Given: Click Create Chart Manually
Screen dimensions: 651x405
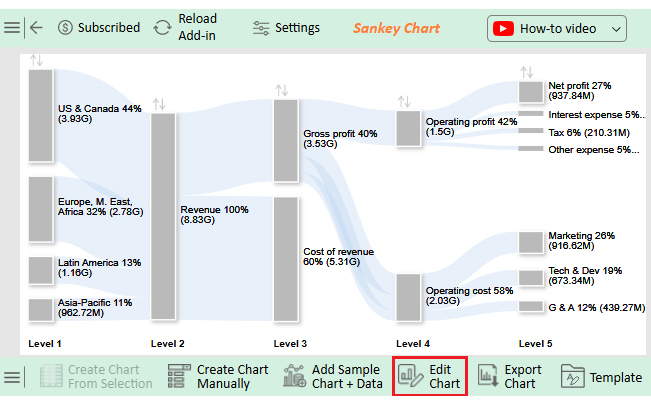Looking at the screenshot, I should click(x=218, y=376).
